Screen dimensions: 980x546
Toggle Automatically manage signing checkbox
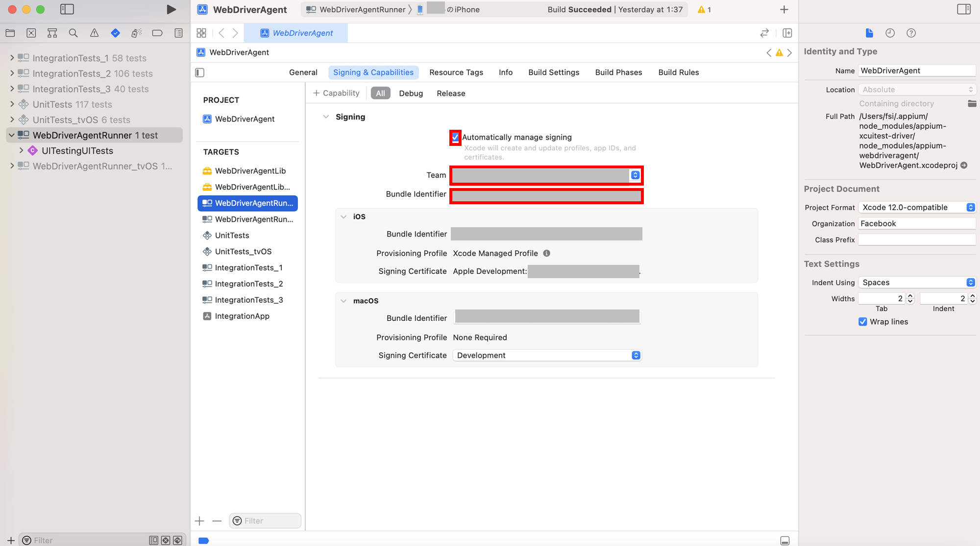click(455, 137)
